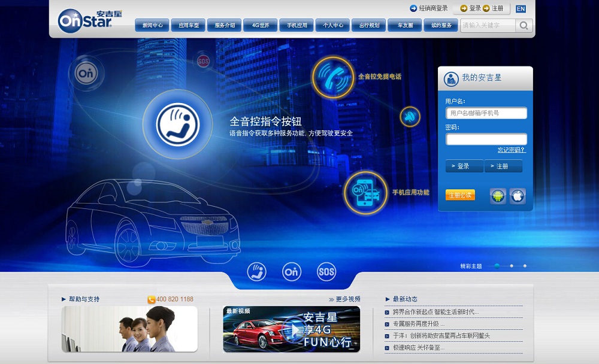Open the 手机应用 menu

coord(297,25)
